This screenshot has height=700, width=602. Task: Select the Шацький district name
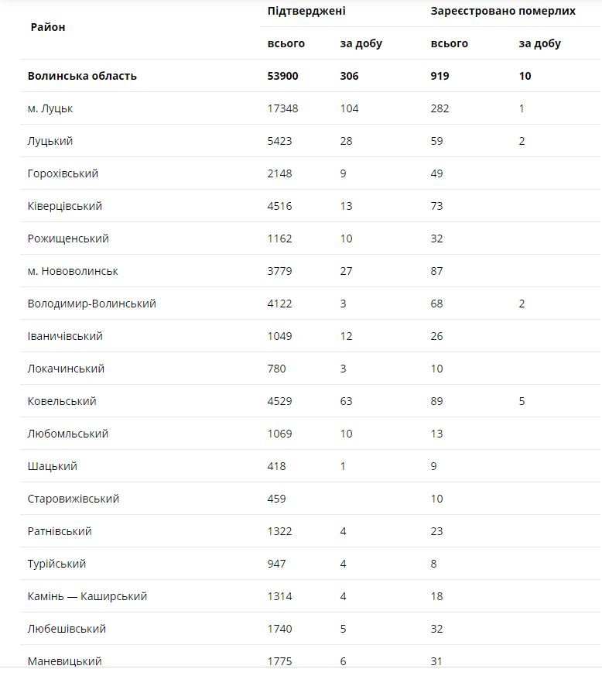[53, 466]
